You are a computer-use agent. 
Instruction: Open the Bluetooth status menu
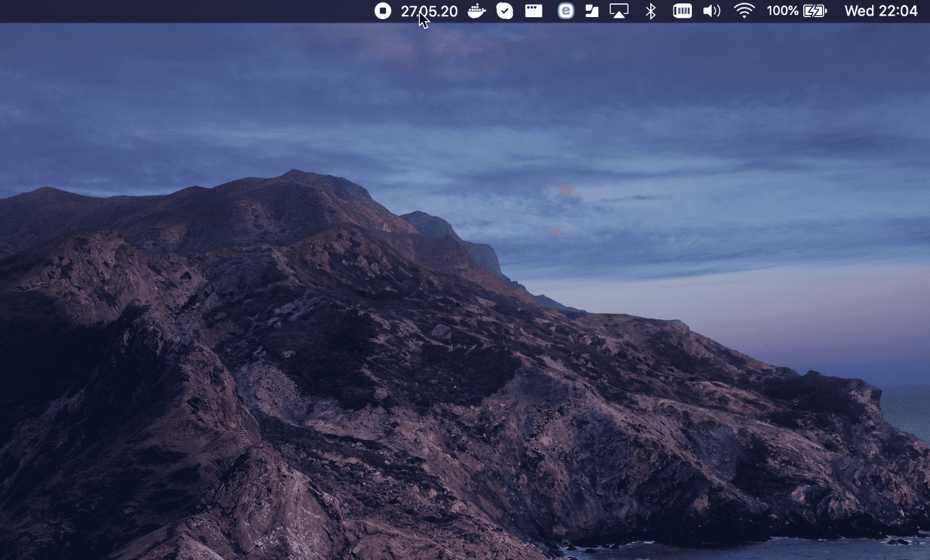[x=651, y=11]
